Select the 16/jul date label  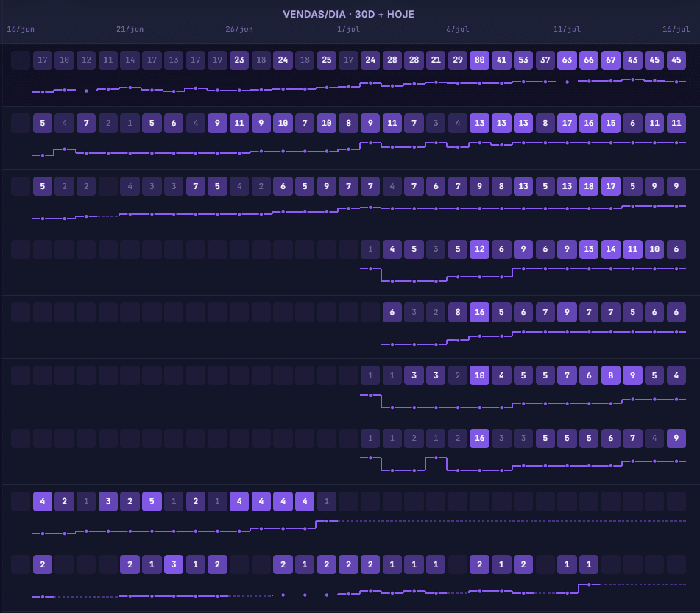676,29
